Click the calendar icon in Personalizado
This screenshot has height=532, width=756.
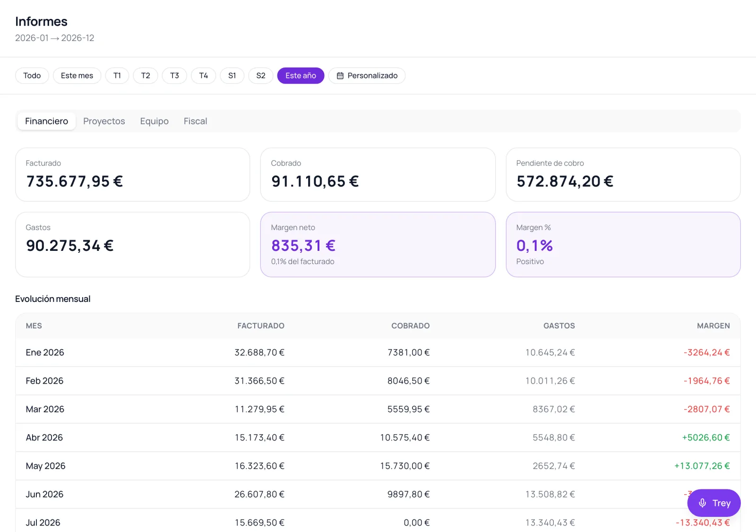(x=340, y=76)
